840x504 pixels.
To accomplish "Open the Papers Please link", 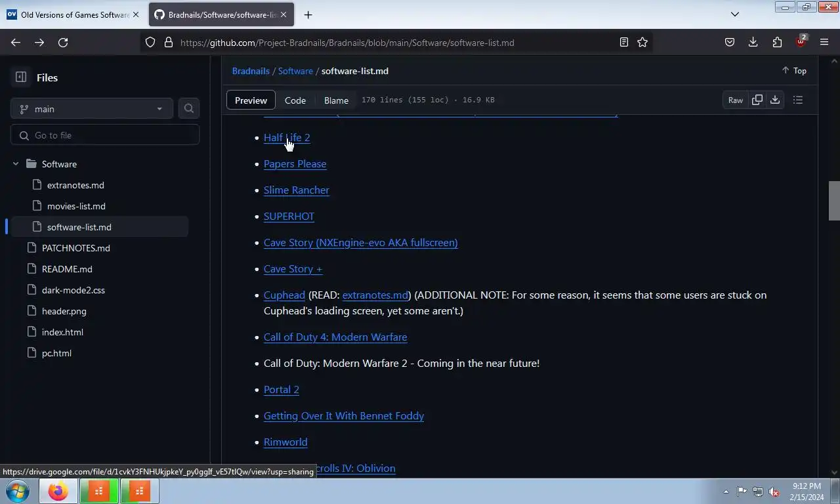I will [x=295, y=164].
